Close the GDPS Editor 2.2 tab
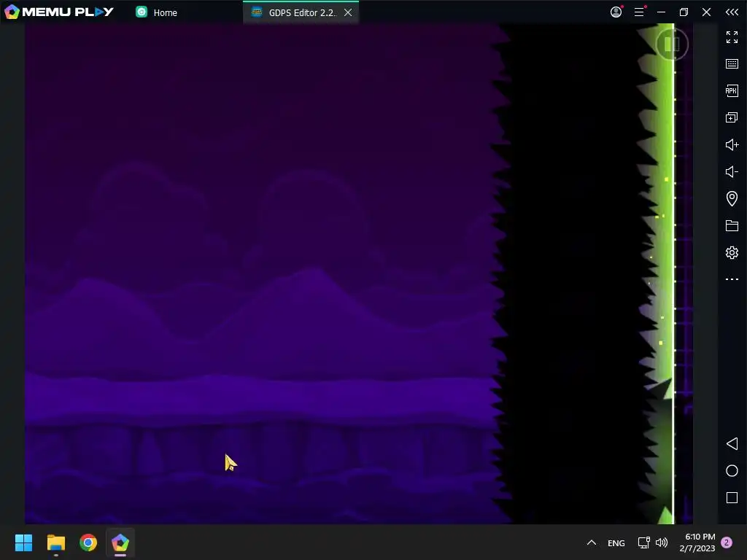Viewport: 747px width, 560px height. click(x=348, y=12)
